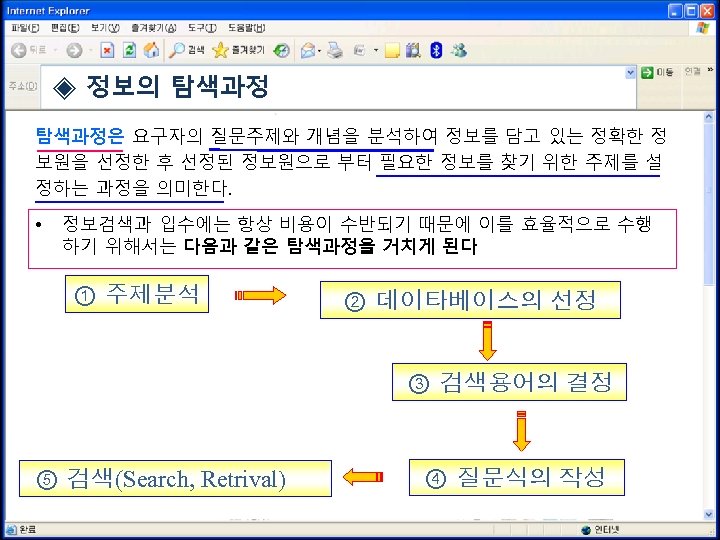
Task: Click the Back (뒤로) arrow button
Action: [28, 50]
